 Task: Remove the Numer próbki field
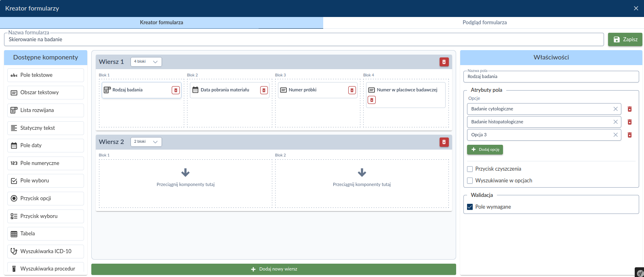352,90
